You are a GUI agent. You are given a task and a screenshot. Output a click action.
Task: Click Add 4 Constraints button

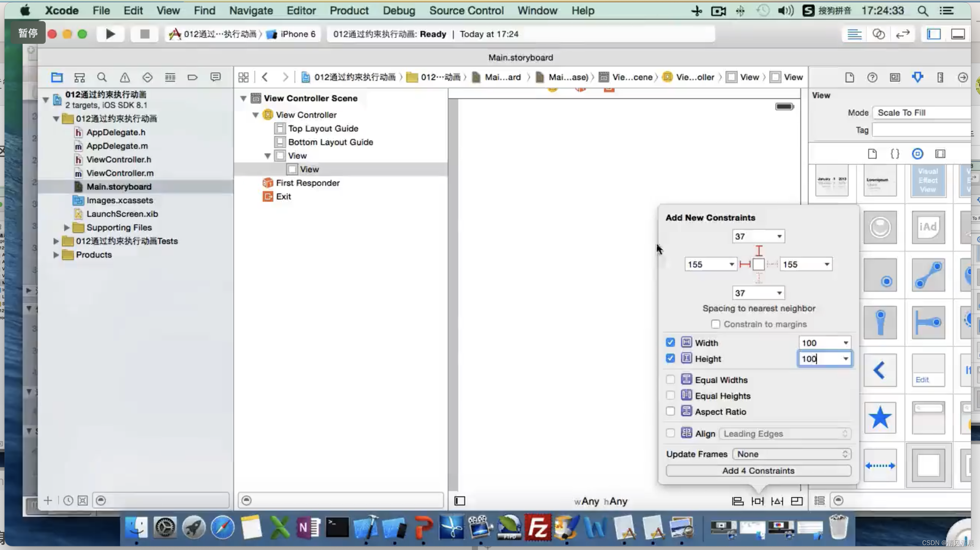click(758, 471)
